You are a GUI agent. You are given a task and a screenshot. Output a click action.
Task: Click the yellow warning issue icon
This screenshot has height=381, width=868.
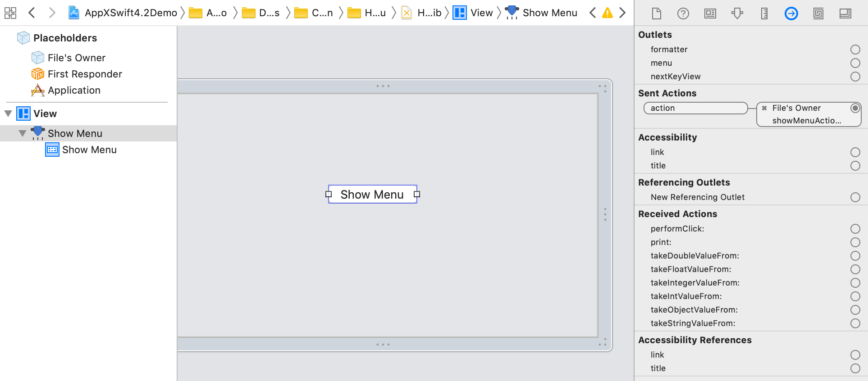coord(608,13)
